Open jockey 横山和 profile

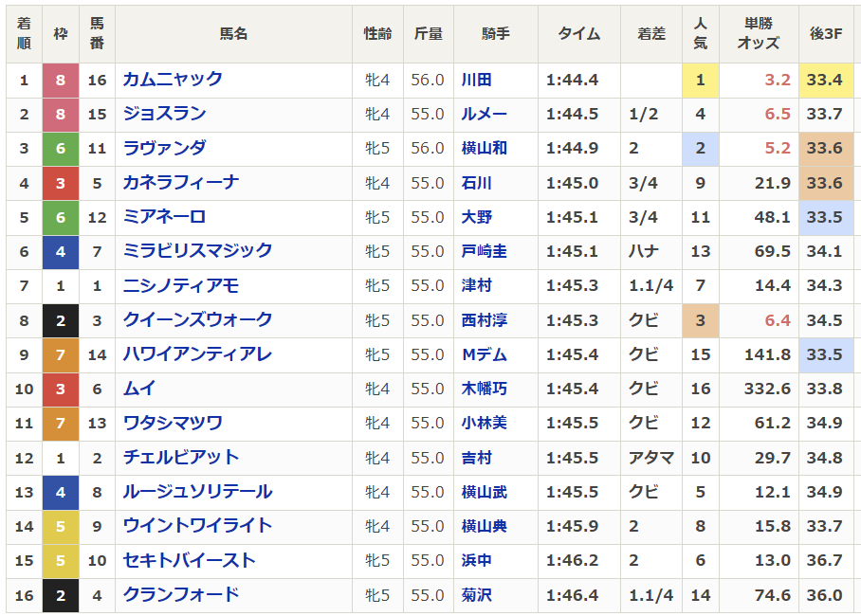coord(484,148)
